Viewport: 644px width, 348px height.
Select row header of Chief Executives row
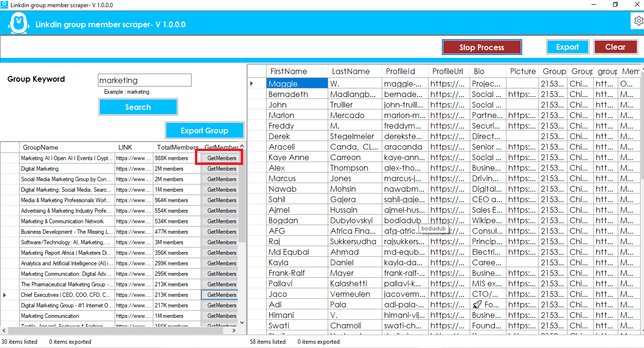[10, 295]
